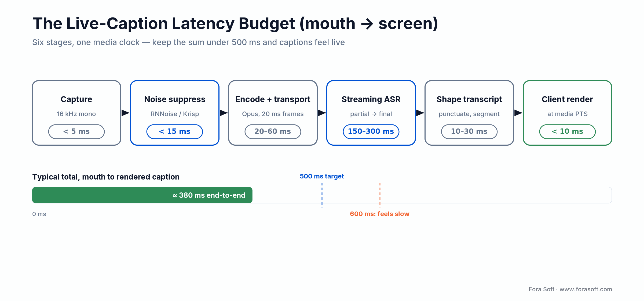The image size is (644, 301).
Task: Select 'partial → final' text
Action: point(371,114)
